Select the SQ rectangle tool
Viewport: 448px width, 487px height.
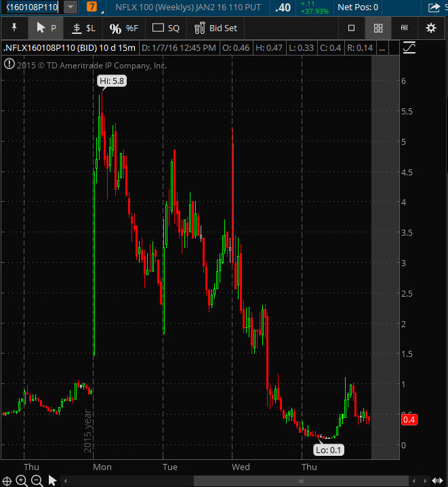166,28
